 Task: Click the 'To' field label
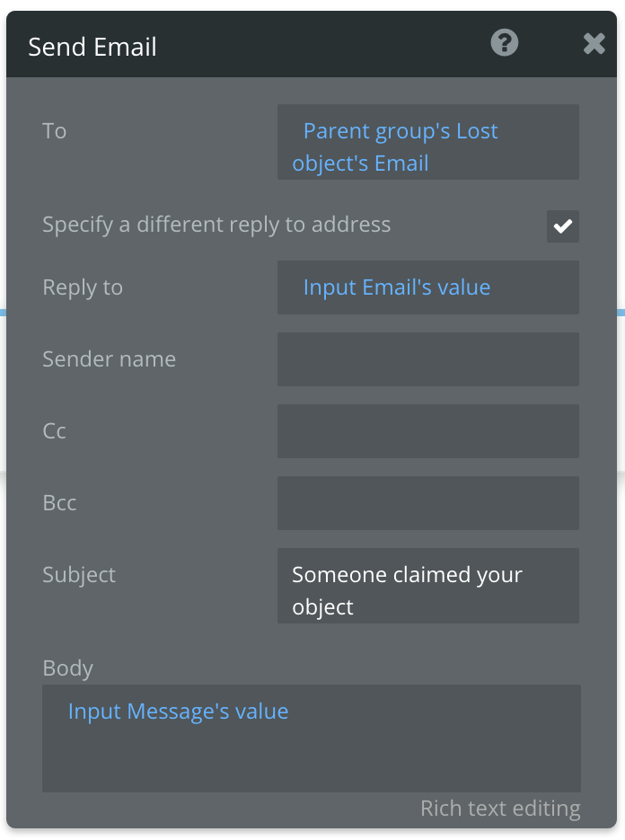(x=54, y=130)
